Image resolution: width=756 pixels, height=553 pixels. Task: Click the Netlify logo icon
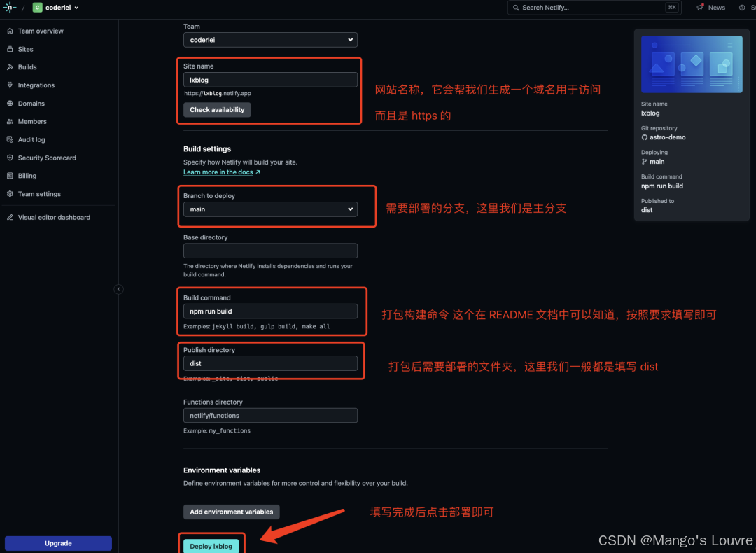pyautogui.click(x=10, y=8)
